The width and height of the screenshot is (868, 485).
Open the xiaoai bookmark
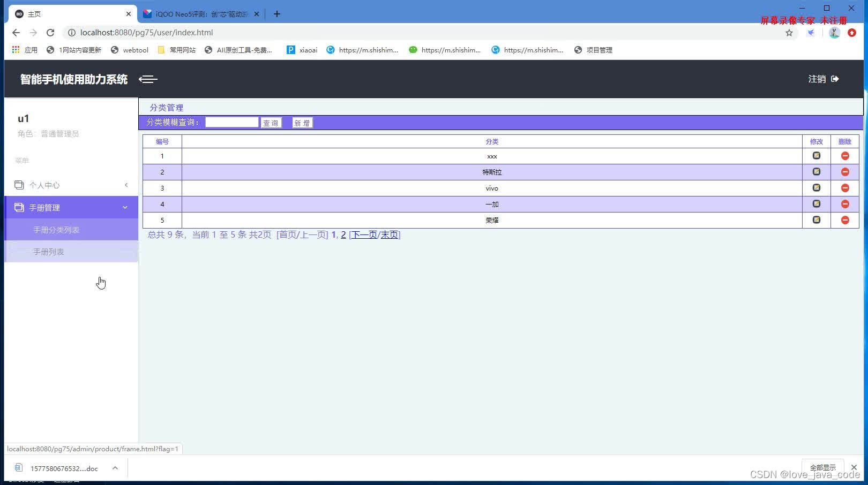302,50
